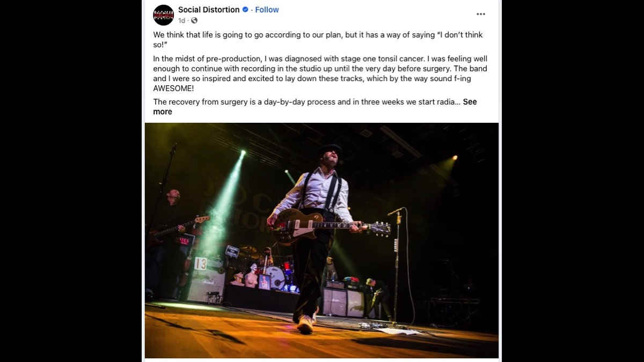
Task: Click the word AWESOME! in the post
Action: [173, 88]
